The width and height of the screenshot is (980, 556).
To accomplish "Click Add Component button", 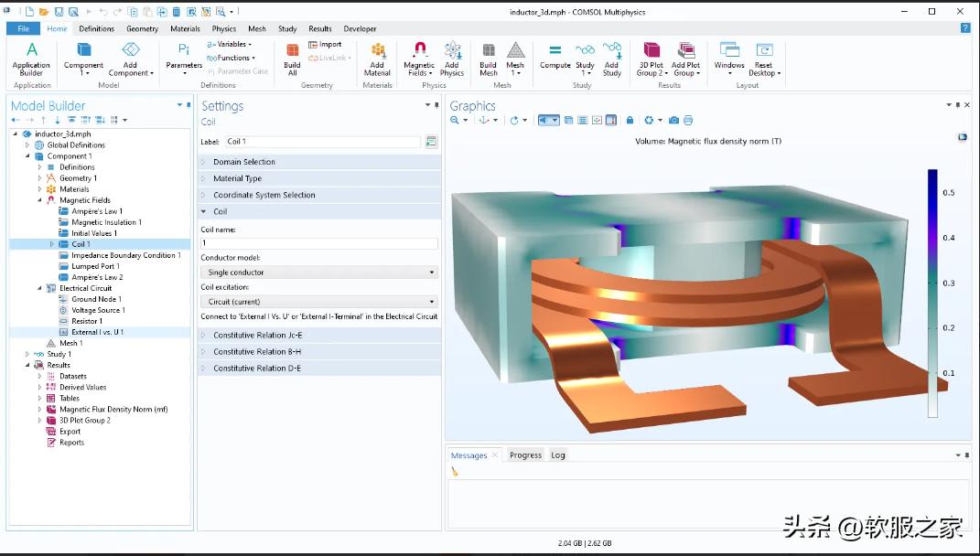I will pyautogui.click(x=130, y=60).
